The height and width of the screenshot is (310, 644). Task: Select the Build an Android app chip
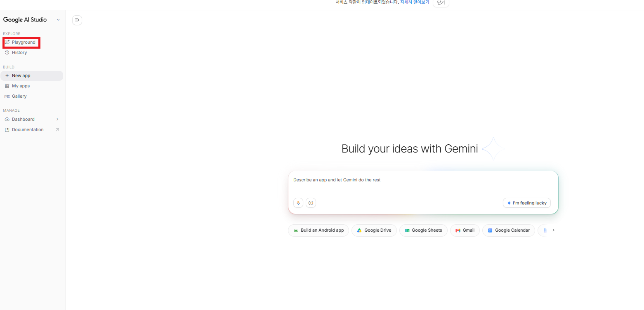tap(318, 230)
